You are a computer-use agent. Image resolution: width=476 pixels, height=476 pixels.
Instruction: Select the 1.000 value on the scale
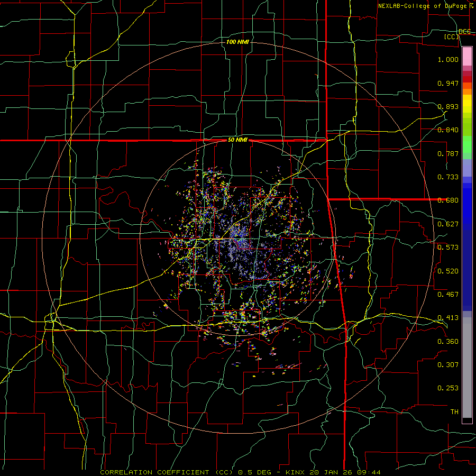pyautogui.click(x=448, y=59)
